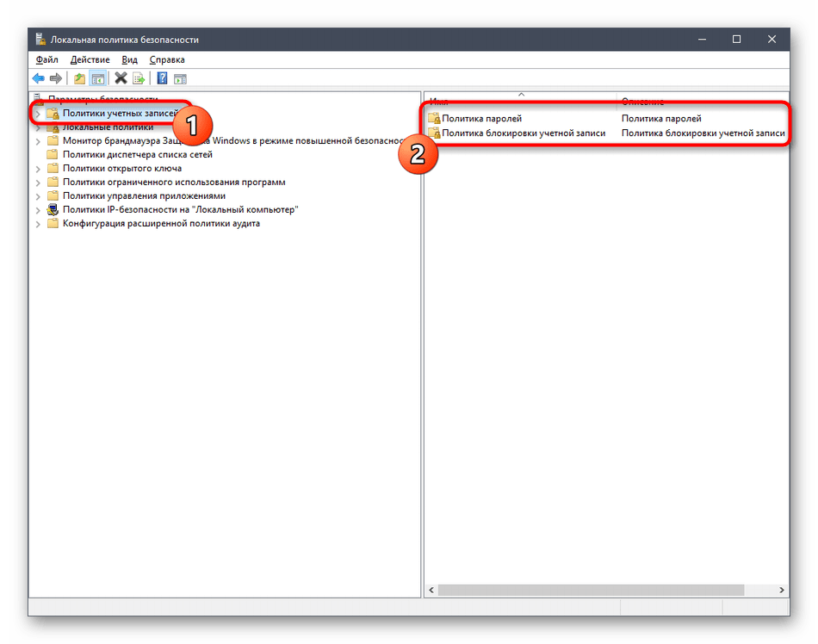Viewport: 818px width, 644px height.
Task: Select Политика паролей in the list
Action: point(481,119)
